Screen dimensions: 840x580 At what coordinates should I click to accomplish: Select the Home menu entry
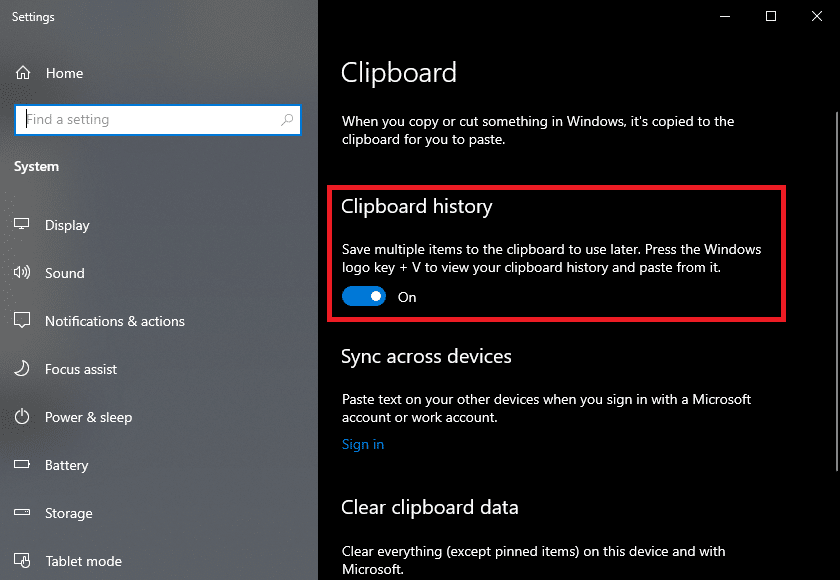pyautogui.click(x=64, y=72)
